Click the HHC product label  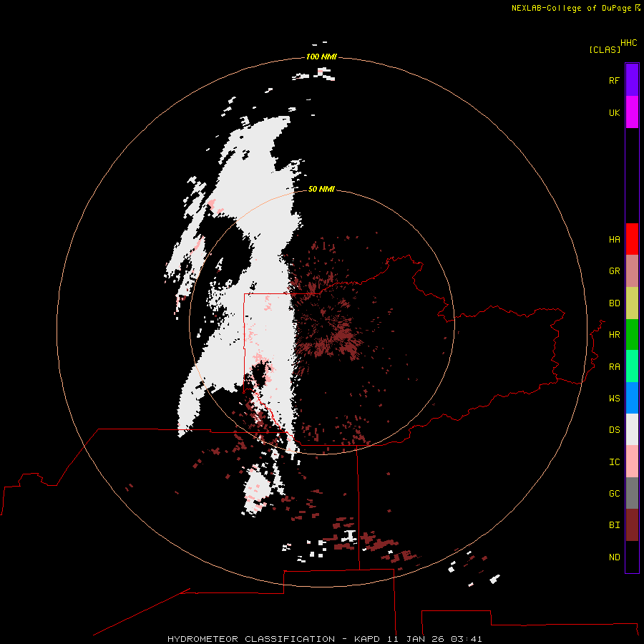[628, 43]
